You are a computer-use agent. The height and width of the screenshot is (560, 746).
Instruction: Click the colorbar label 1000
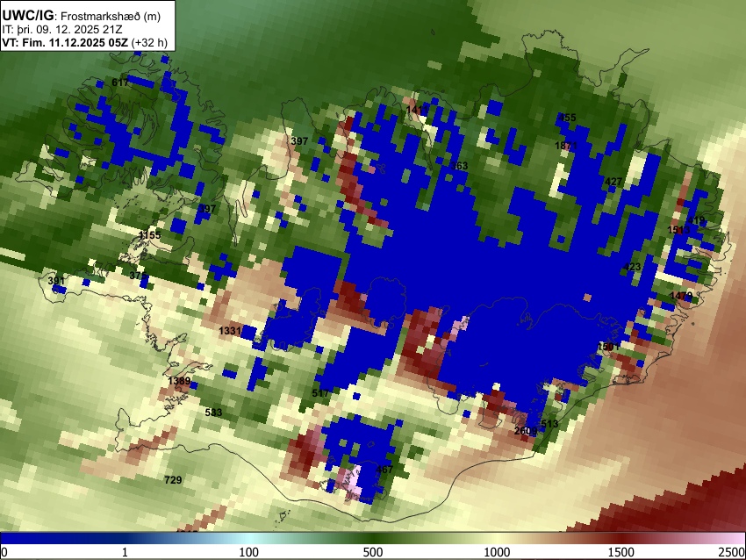click(x=497, y=552)
